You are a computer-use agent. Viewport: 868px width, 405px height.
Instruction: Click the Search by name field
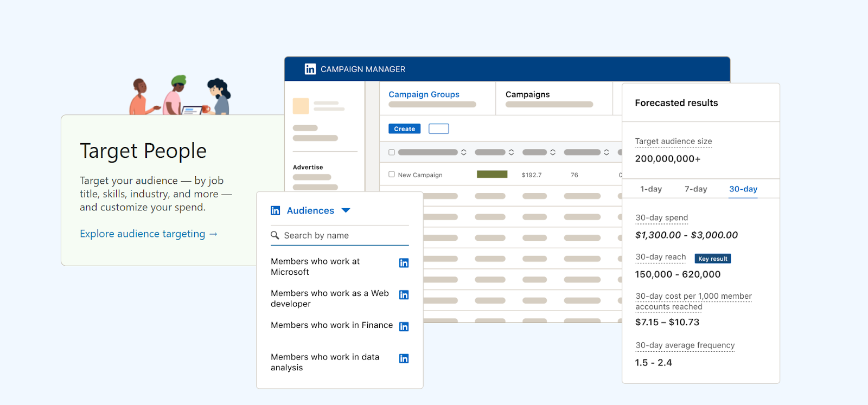pyautogui.click(x=340, y=235)
